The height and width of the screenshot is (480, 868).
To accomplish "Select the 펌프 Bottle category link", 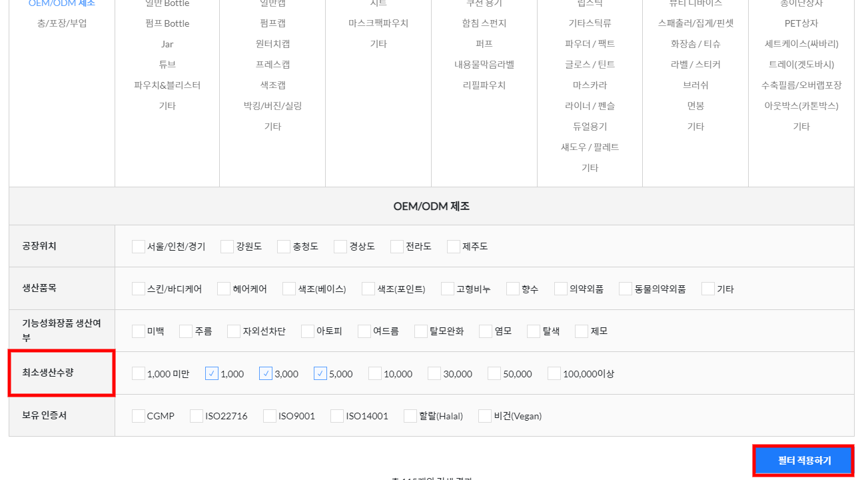I will point(167,23).
